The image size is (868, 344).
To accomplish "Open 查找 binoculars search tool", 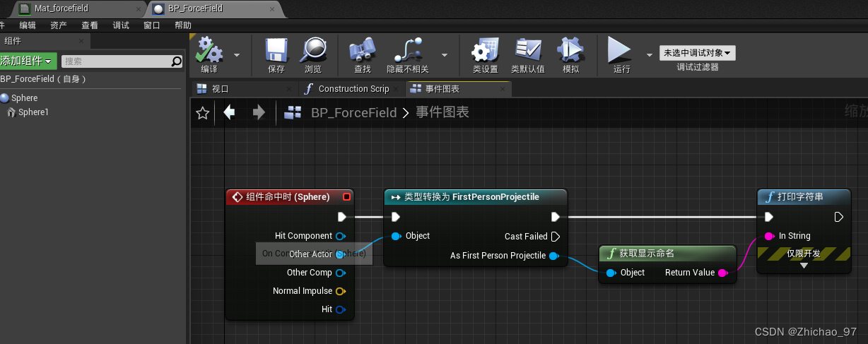I will point(363,55).
